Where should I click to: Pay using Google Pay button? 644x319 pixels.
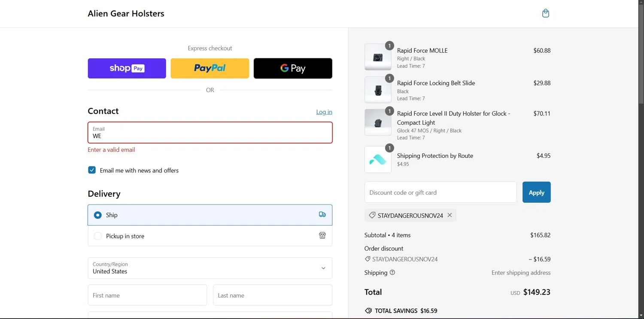(x=293, y=68)
